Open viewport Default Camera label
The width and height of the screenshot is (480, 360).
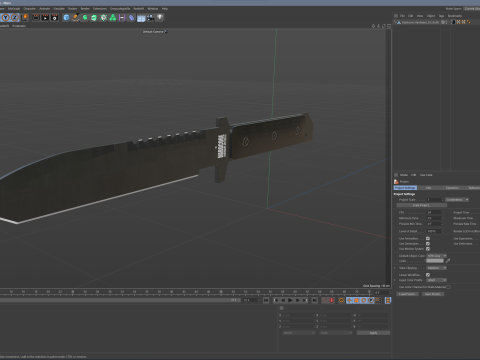tap(155, 32)
